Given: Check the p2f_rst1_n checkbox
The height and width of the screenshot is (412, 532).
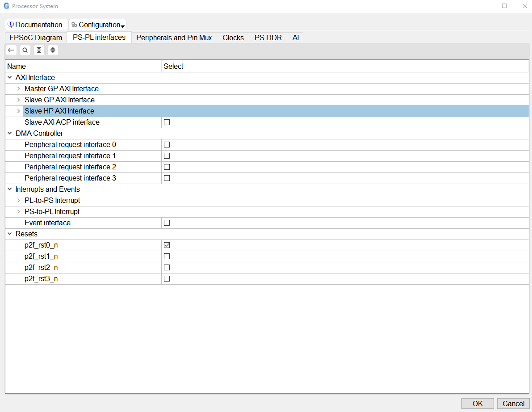Looking at the screenshot, I should (167, 256).
